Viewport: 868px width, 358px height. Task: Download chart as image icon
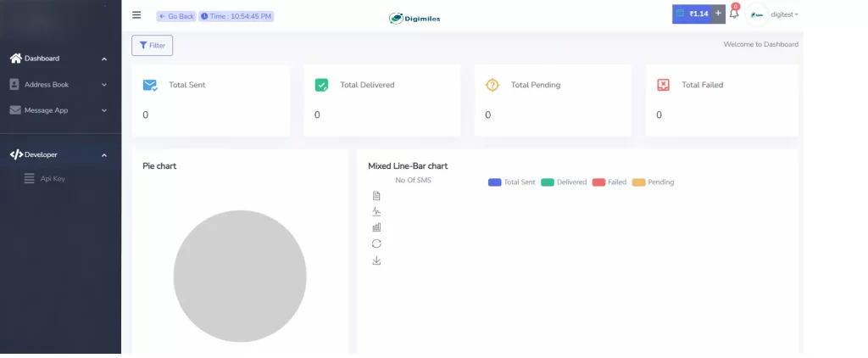[376, 260]
